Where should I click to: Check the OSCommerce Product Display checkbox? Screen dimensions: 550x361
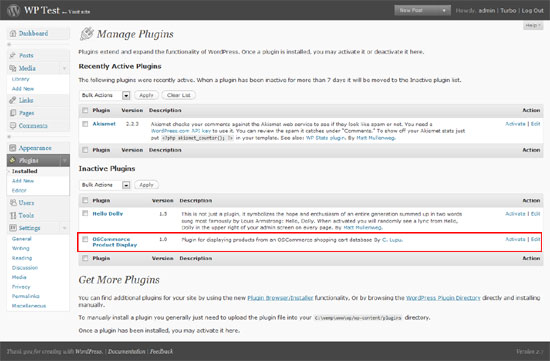(85, 239)
